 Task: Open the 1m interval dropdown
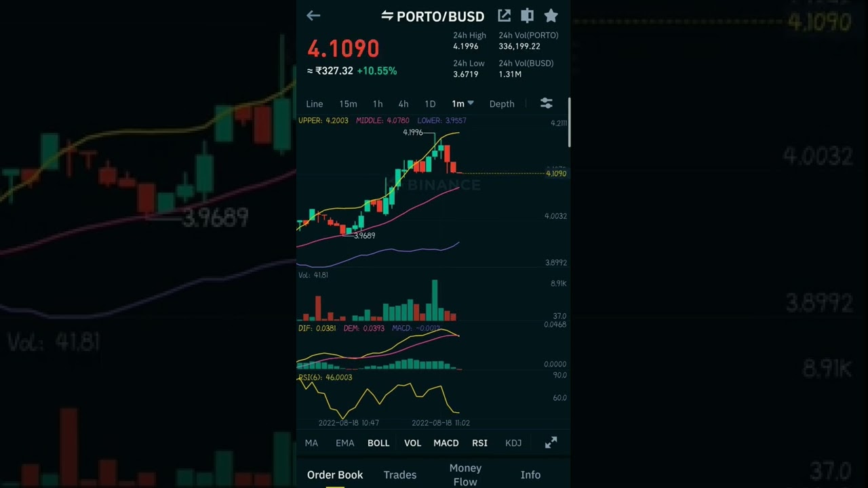click(x=462, y=104)
